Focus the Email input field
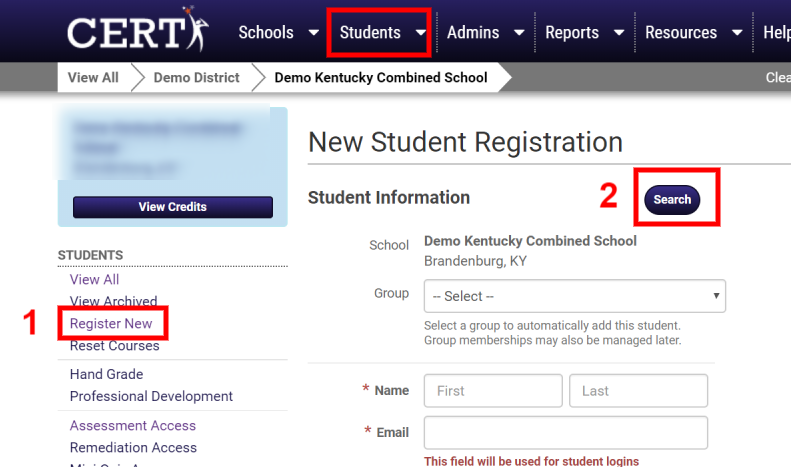This screenshot has width=791, height=467. pos(565,433)
